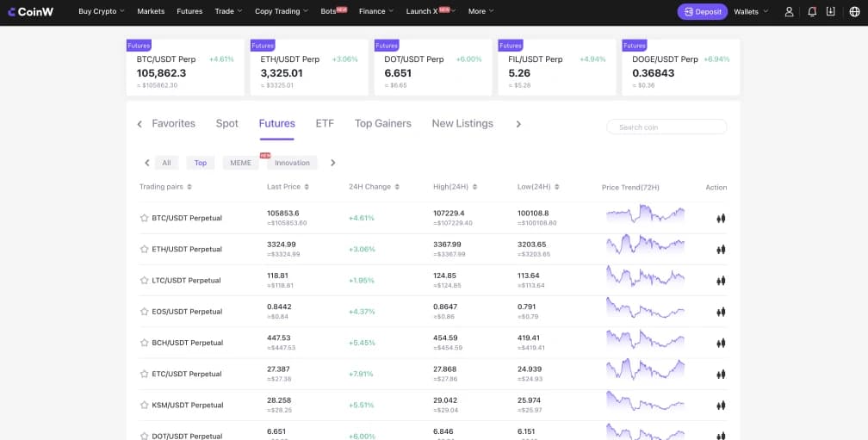Sort by Trading pairs column arrows

click(189, 187)
